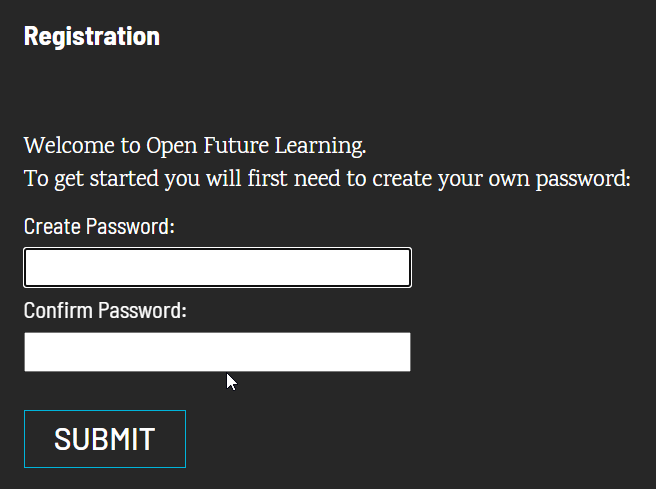Select the highlighted new password entry box
The image size is (656, 489).
[217, 268]
